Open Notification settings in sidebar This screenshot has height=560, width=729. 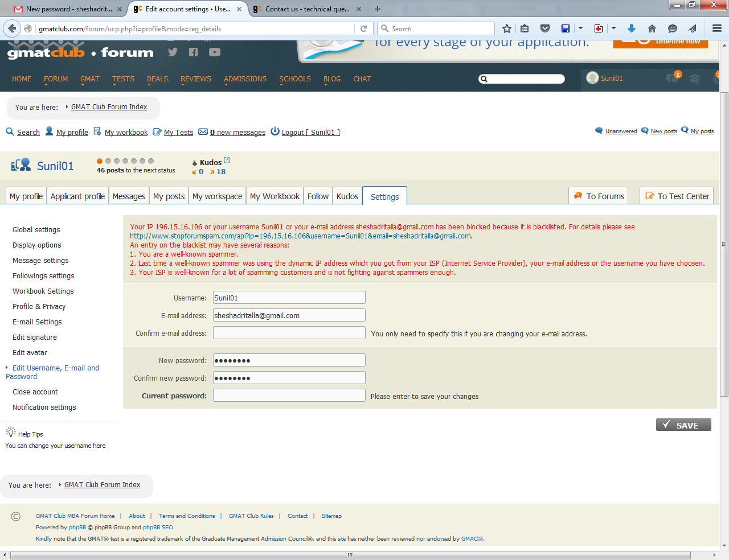(44, 407)
